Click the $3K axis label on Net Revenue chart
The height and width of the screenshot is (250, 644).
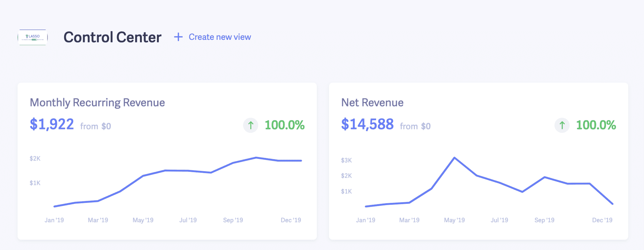pyautogui.click(x=346, y=160)
